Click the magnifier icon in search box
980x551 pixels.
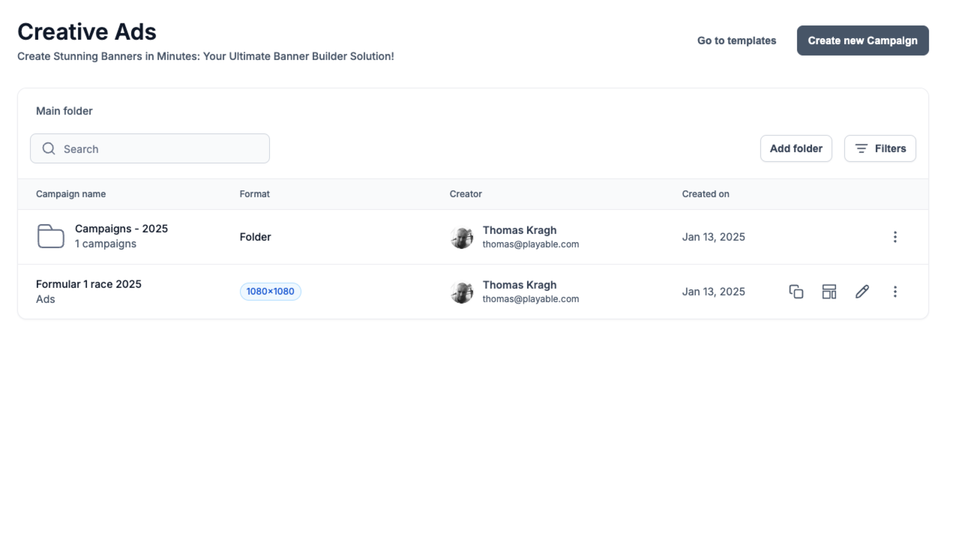(49, 149)
